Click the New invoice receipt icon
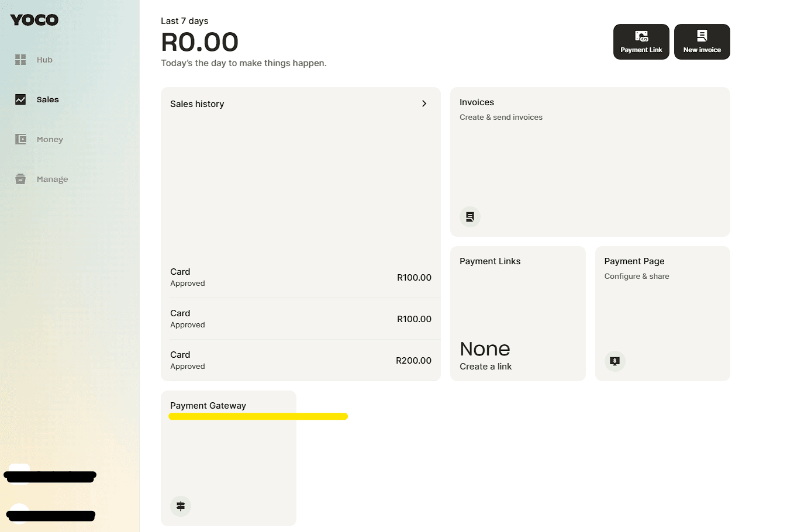The image size is (787, 532). (x=702, y=36)
